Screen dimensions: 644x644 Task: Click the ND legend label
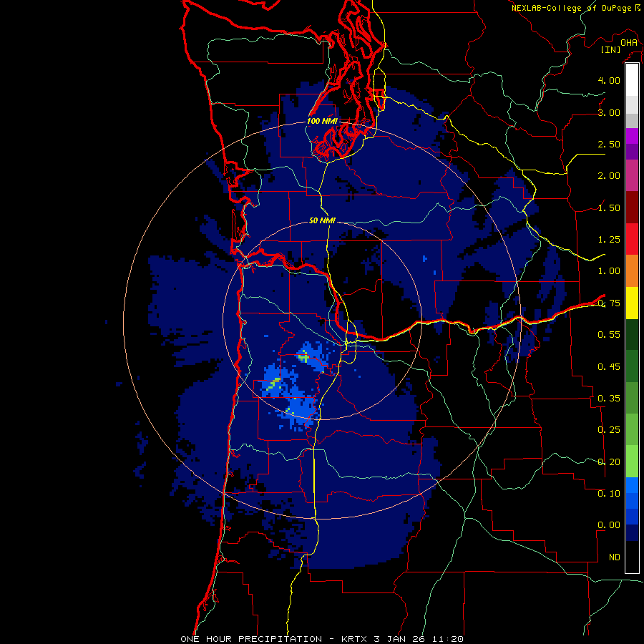click(615, 557)
